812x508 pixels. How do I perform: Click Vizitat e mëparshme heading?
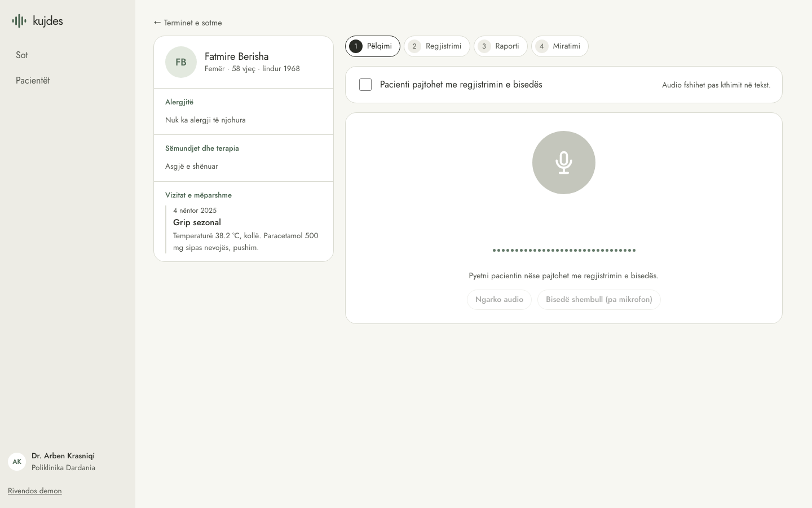point(198,195)
